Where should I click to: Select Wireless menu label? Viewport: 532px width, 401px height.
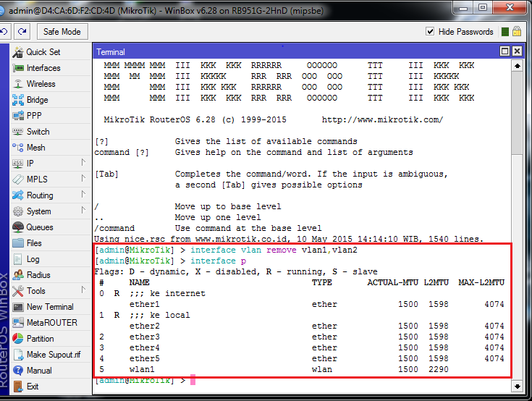[x=41, y=84]
